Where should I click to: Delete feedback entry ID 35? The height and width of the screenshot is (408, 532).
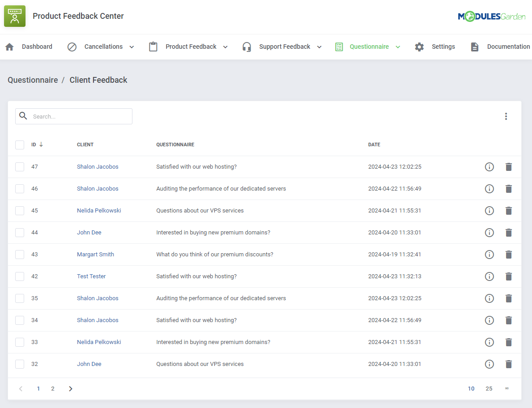click(x=509, y=298)
